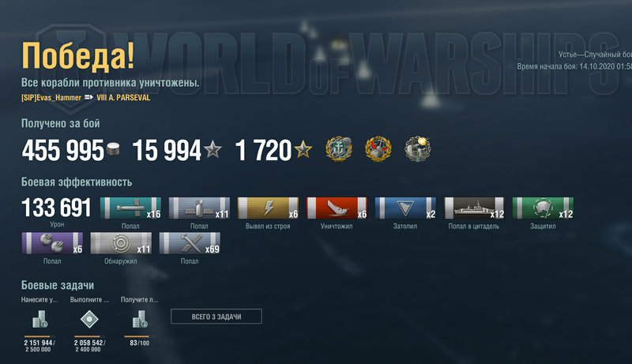Select the crossed aircraft ribbon x69
This screenshot has width=632, height=364.
tap(190, 243)
